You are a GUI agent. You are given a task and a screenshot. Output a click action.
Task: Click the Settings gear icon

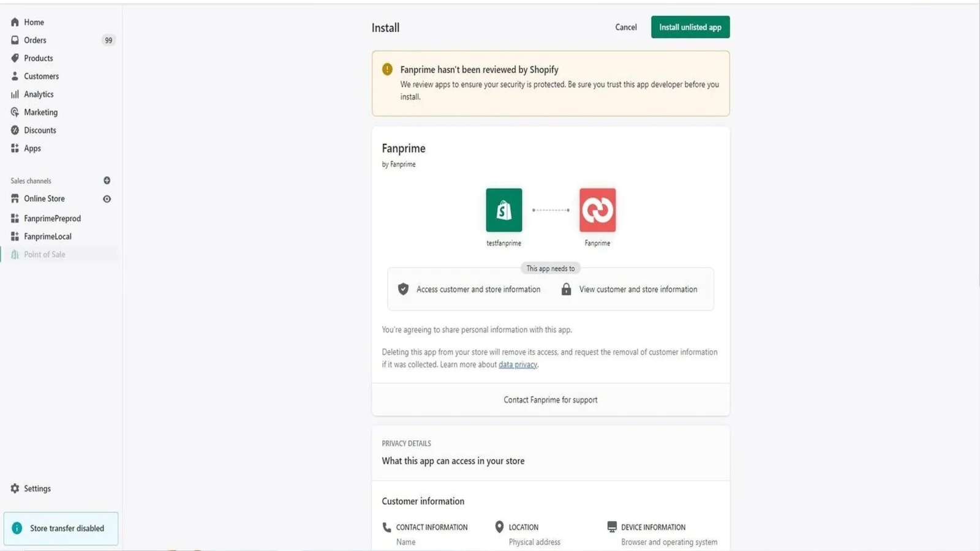click(15, 489)
